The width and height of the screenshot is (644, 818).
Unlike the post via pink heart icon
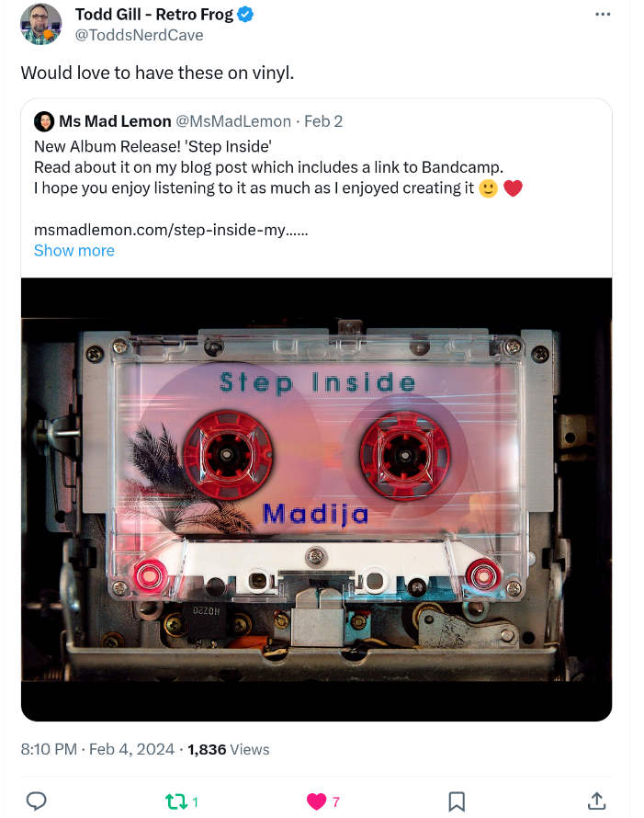point(317,801)
